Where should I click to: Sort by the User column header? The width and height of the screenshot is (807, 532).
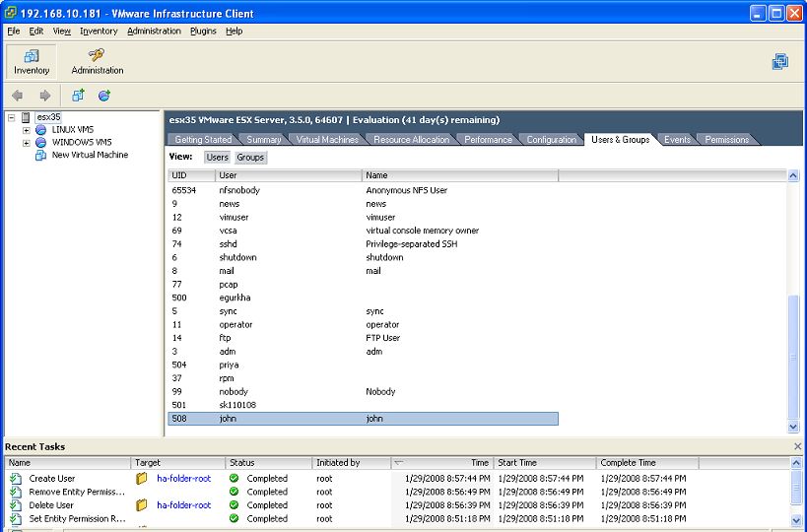[x=289, y=175]
